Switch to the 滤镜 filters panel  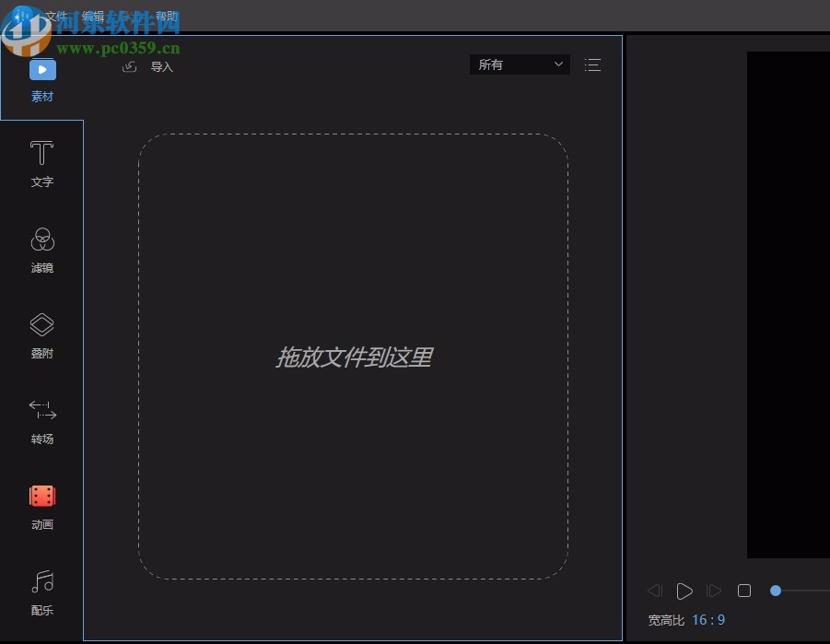42,249
